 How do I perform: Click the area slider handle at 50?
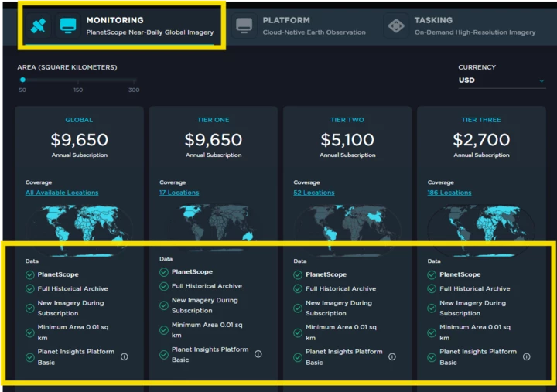pos(22,80)
